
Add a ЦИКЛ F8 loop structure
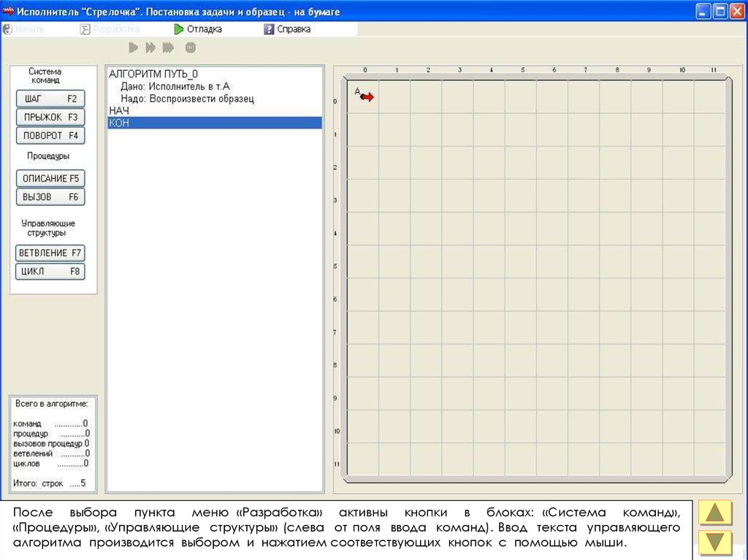[x=50, y=272]
